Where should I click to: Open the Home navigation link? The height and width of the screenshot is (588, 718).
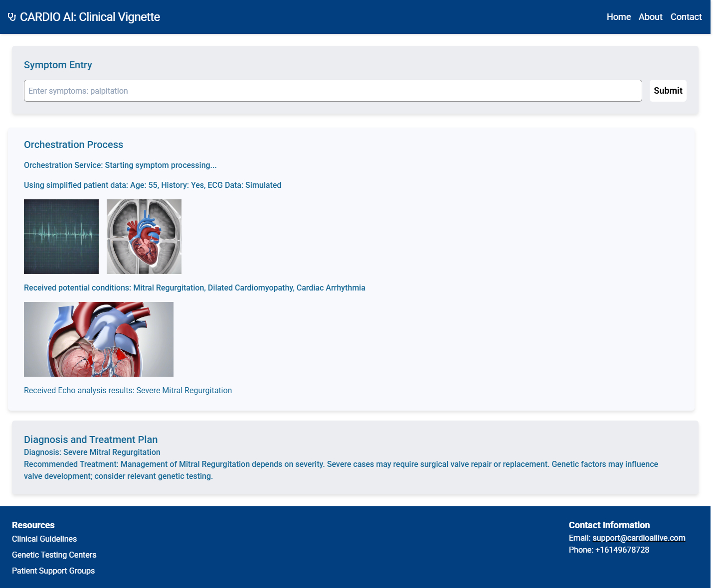(x=618, y=17)
